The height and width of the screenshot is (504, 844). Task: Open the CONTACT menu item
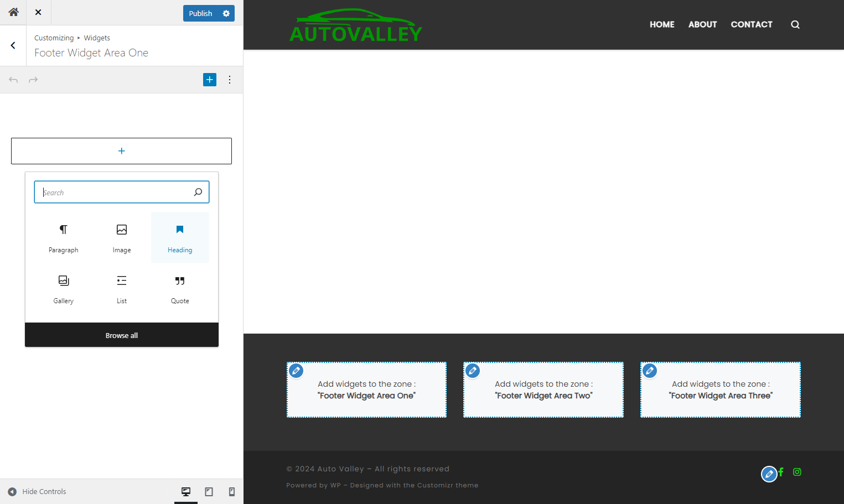point(752,24)
